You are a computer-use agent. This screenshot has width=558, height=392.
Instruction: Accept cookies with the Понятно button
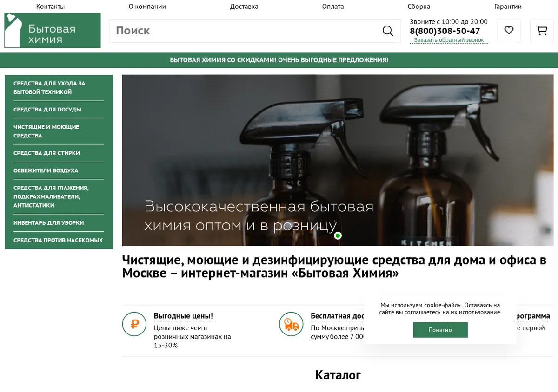[440, 330]
